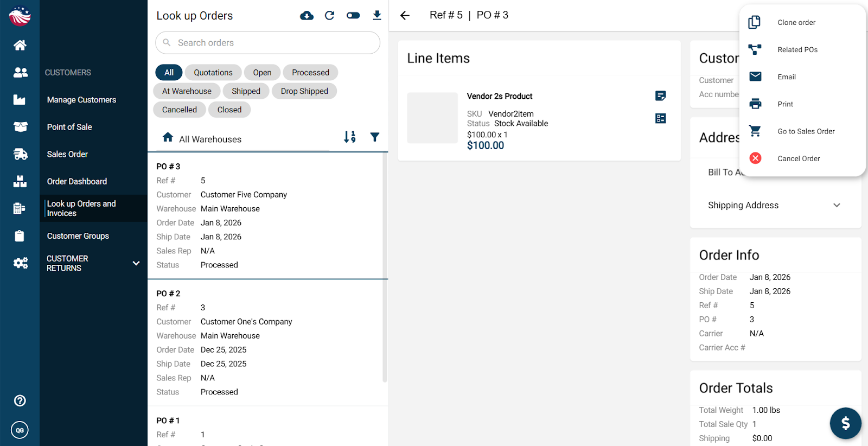The image size is (868, 446).
Task: Filter orders by Processed chip
Action: 310,72
